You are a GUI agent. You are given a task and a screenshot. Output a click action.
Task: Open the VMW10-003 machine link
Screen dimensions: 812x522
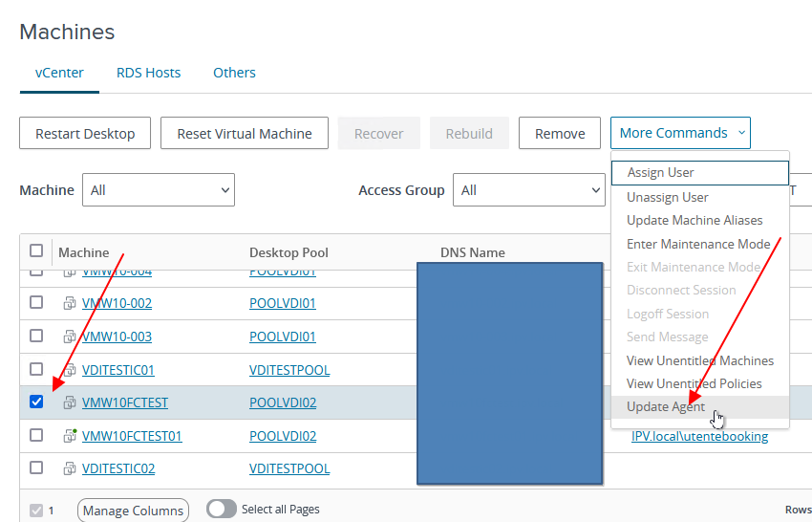(118, 337)
